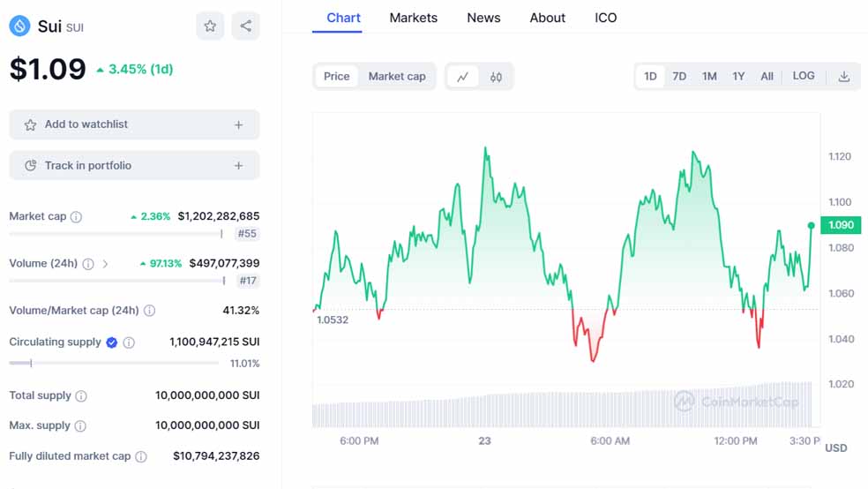
Task: Click info icon next to Total supply
Action: 81,396
